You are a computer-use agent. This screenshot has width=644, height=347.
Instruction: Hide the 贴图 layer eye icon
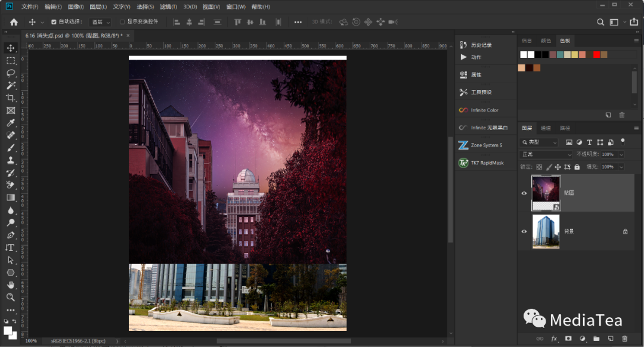click(x=524, y=193)
